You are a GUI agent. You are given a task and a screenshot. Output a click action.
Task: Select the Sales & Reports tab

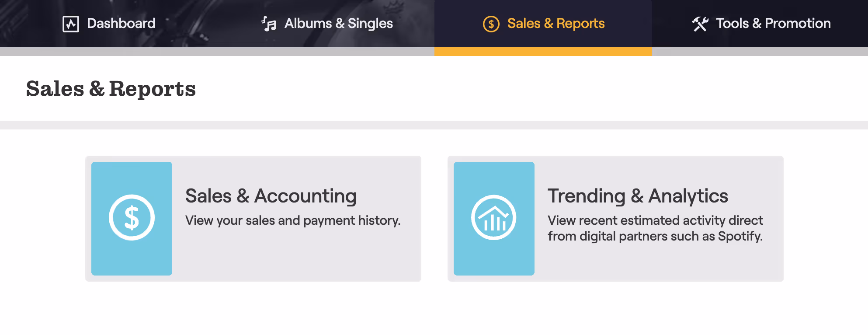[543, 24]
